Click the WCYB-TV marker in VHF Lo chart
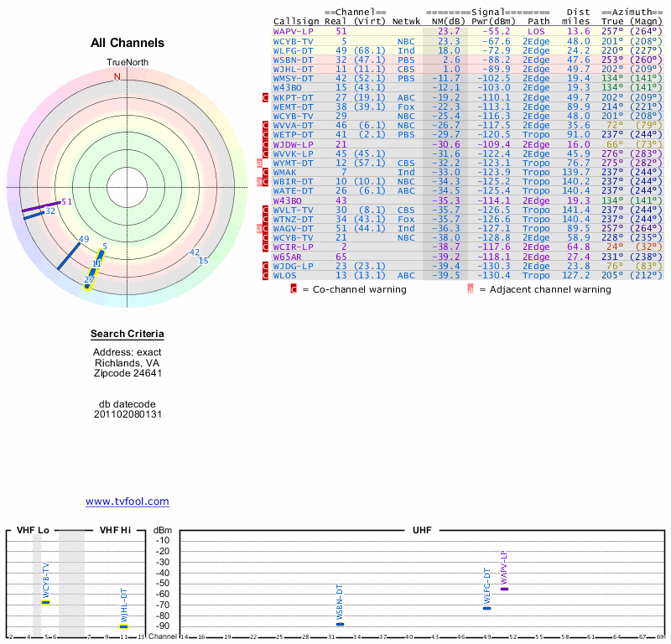The image size is (671, 644). point(46,602)
